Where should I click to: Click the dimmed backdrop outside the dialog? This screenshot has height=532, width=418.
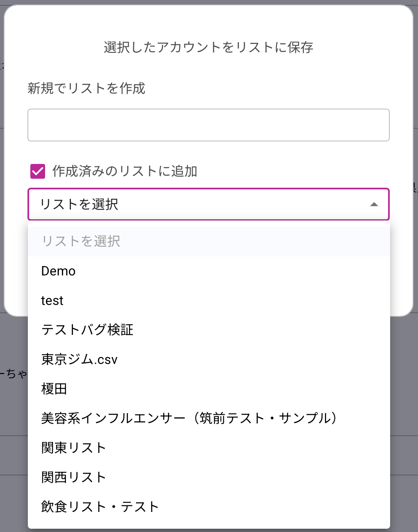404,410
